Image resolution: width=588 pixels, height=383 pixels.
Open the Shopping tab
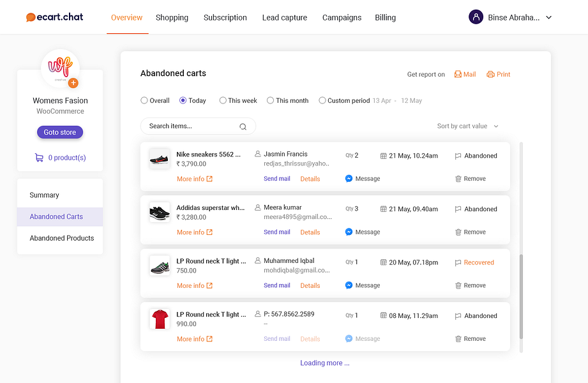pyautogui.click(x=172, y=17)
